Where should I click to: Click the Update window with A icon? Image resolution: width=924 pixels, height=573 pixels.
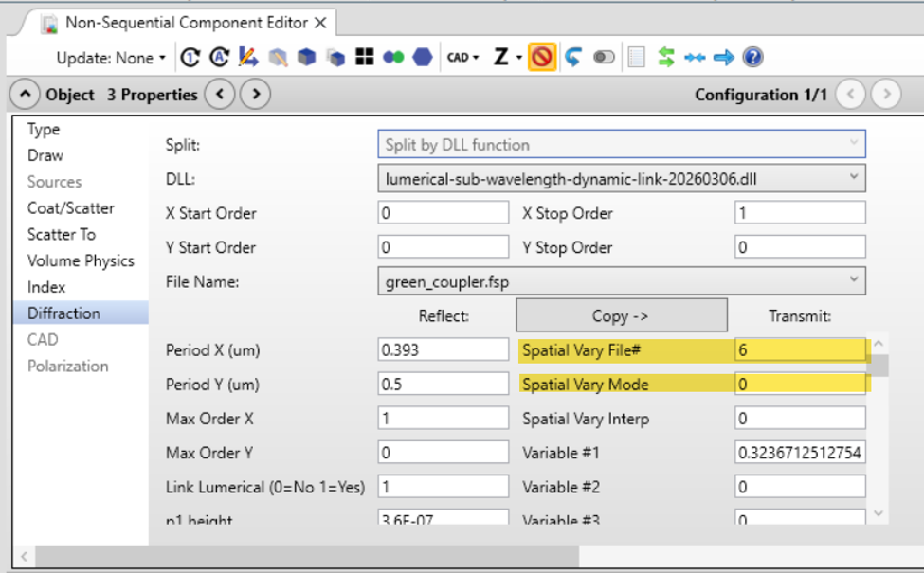pyautogui.click(x=219, y=57)
